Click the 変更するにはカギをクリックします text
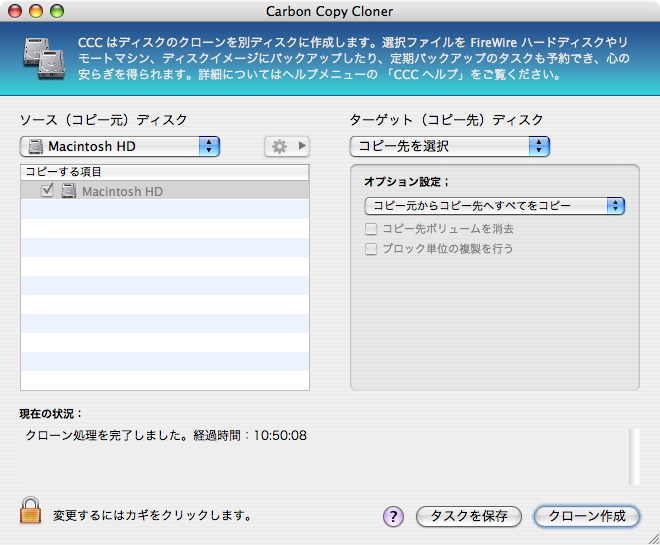This screenshot has width=660, height=545. 152,516
